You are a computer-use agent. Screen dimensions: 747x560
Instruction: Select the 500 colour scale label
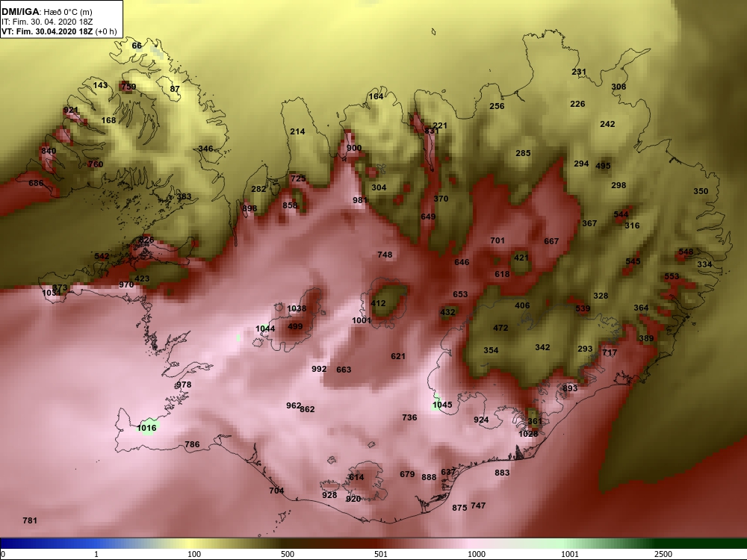[x=288, y=554]
